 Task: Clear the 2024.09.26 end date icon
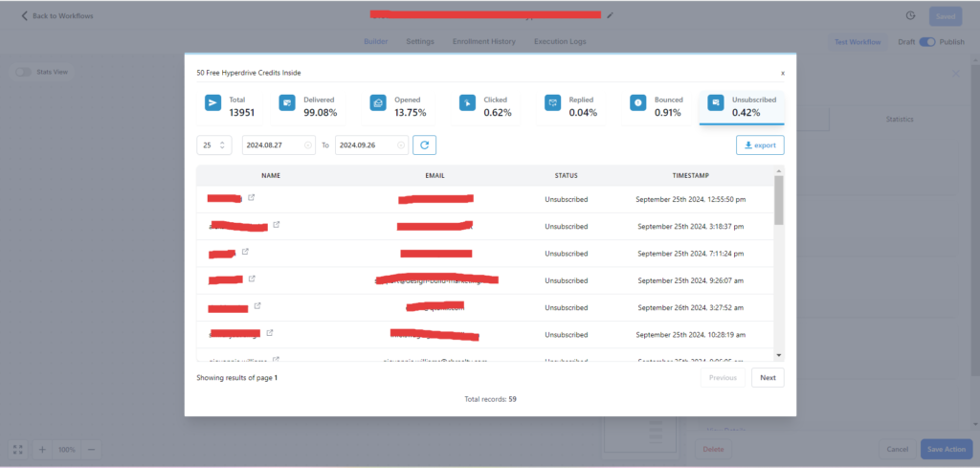coord(401,145)
